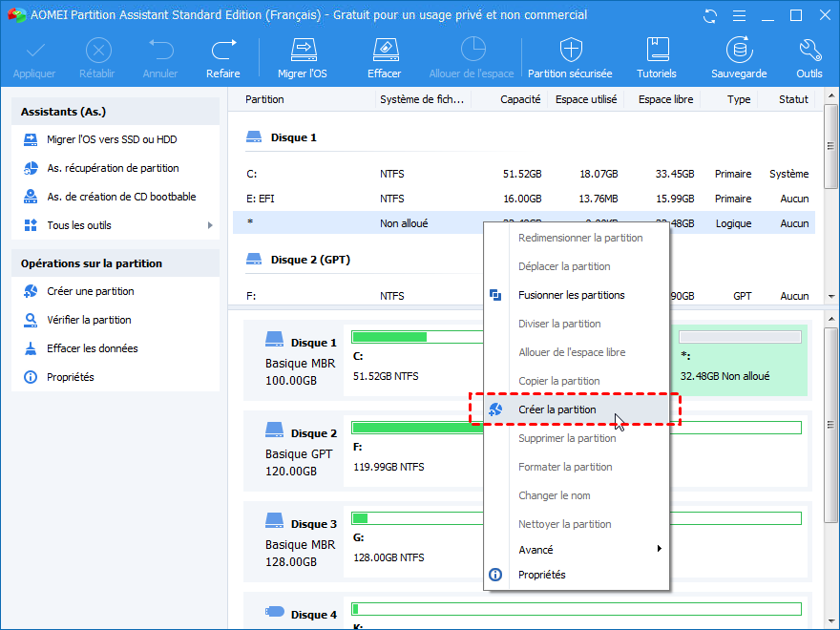Click the C: partition usage bar on Disque 1
This screenshot has width=840, height=630.
402,336
